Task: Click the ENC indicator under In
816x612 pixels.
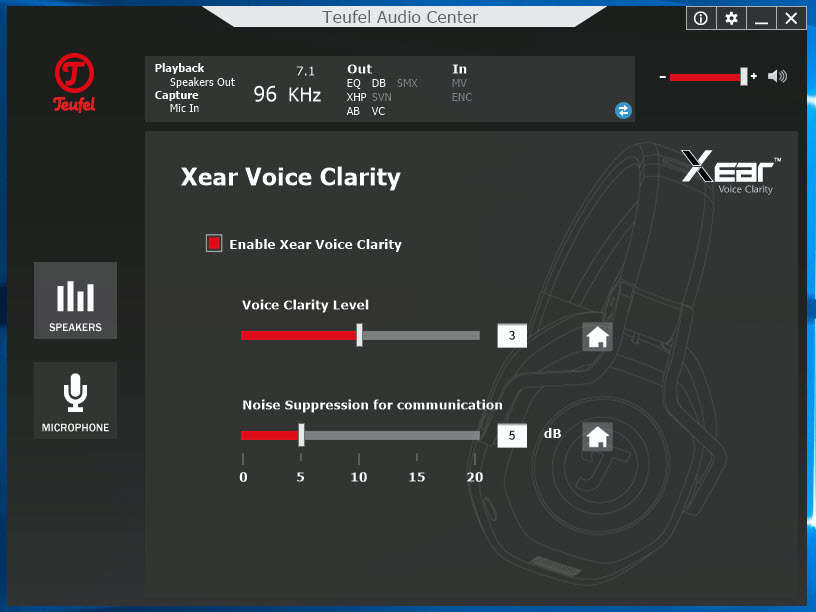Action: coord(462,97)
